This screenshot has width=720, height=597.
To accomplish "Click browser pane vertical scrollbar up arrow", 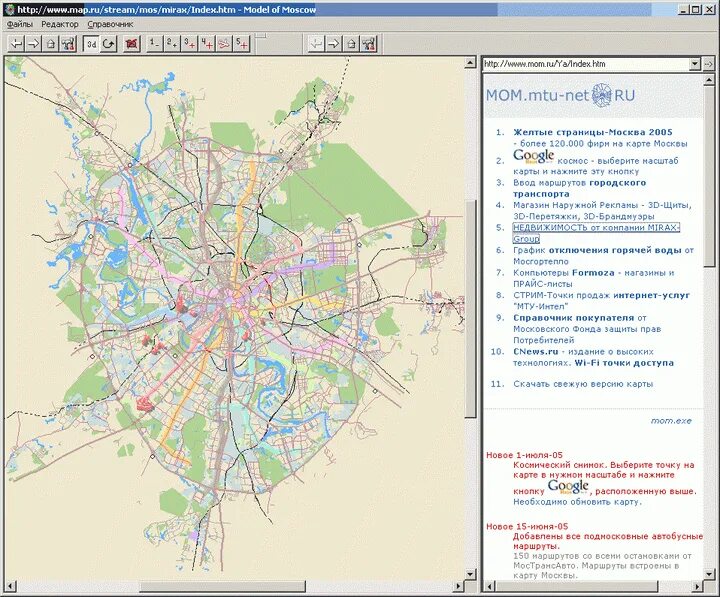I will 709,79.
